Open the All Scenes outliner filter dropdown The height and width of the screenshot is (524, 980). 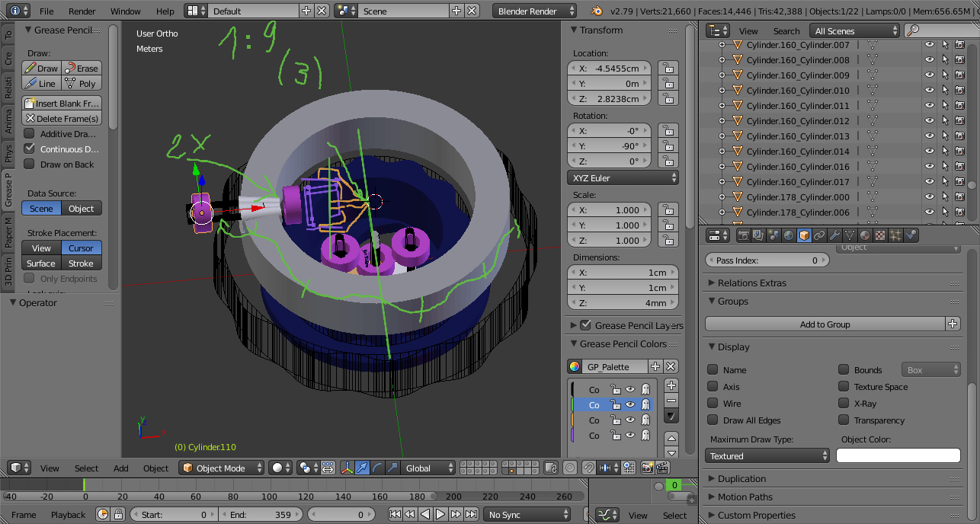click(x=854, y=30)
